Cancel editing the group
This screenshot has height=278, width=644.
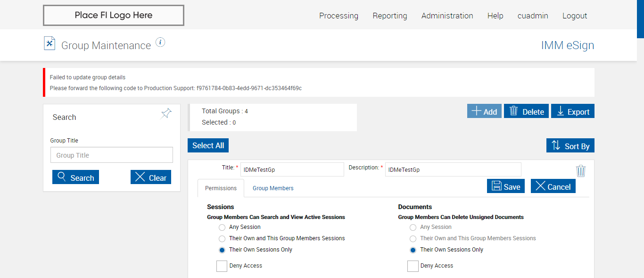(x=553, y=186)
